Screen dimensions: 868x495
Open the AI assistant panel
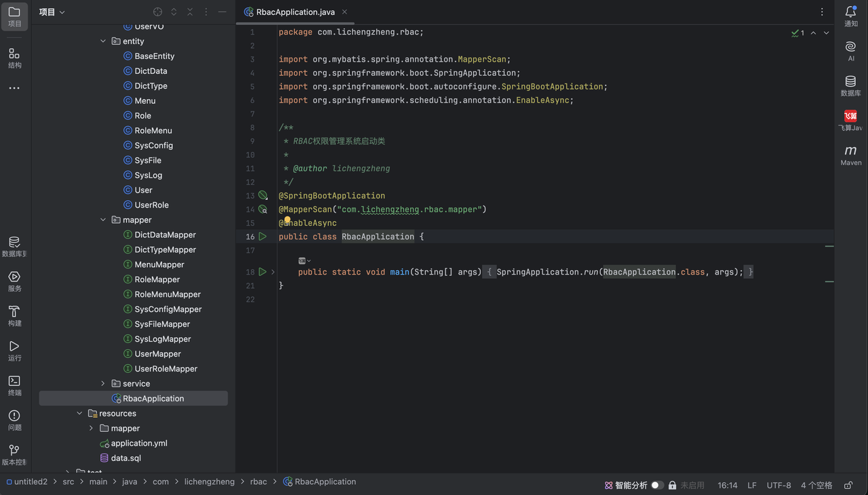click(x=851, y=52)
